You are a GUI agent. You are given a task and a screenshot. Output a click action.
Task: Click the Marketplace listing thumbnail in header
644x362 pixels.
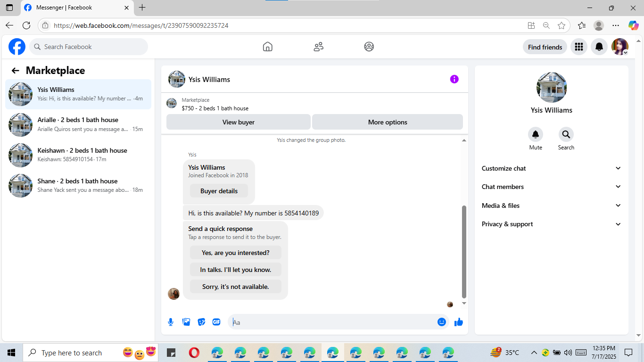pos(172,104)
